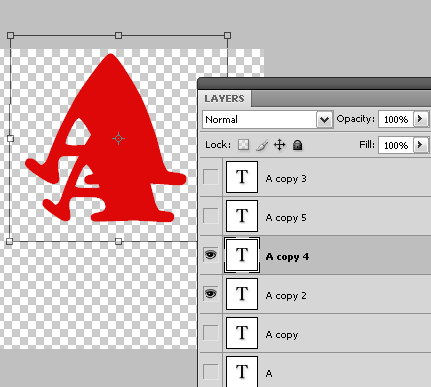Click the top-right transform handle

[227, 35]
